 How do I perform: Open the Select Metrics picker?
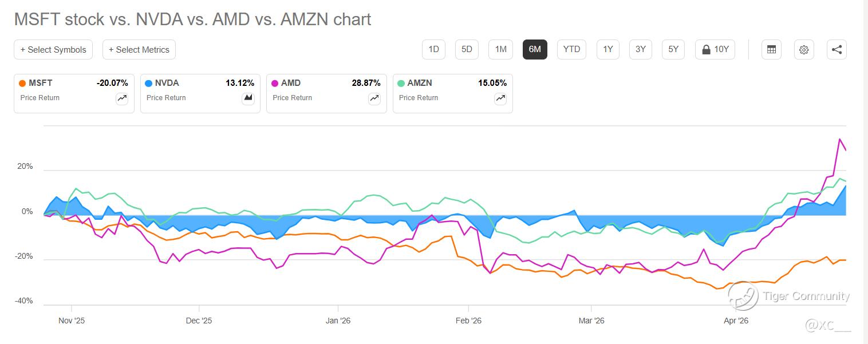click(x=139, y=49)
